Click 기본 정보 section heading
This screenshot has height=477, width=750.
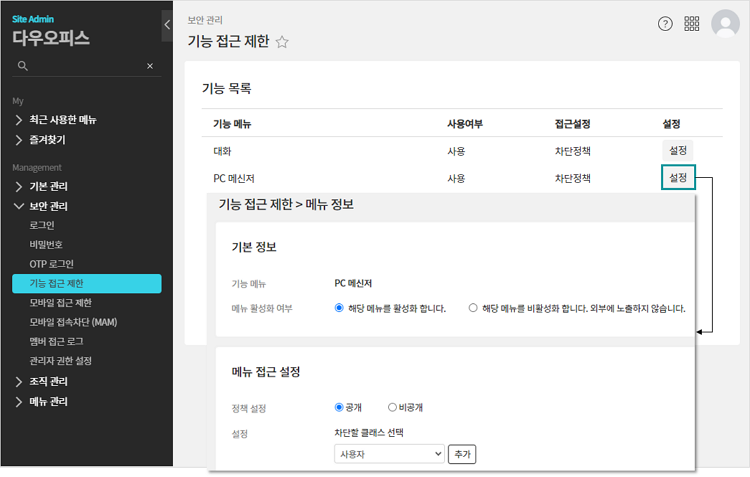254,247
